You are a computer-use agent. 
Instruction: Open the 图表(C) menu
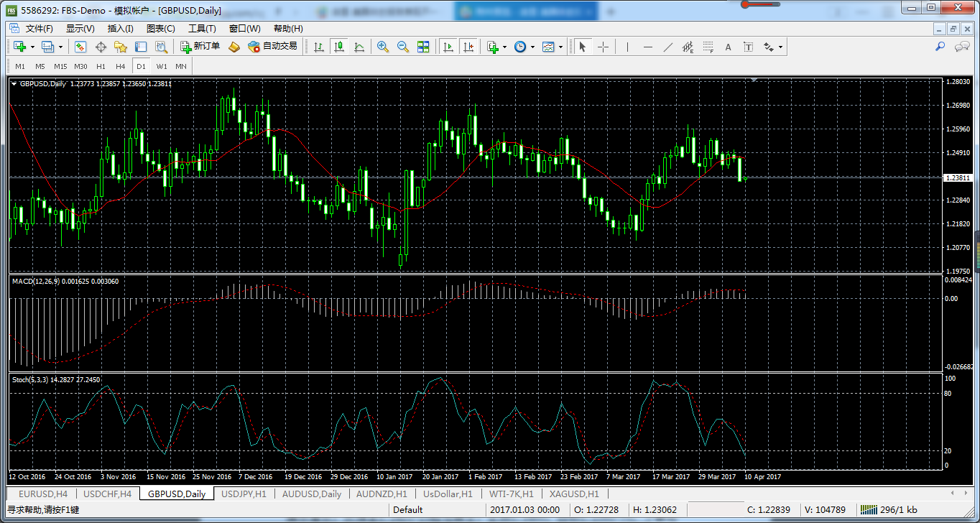(x=160, y=29)
